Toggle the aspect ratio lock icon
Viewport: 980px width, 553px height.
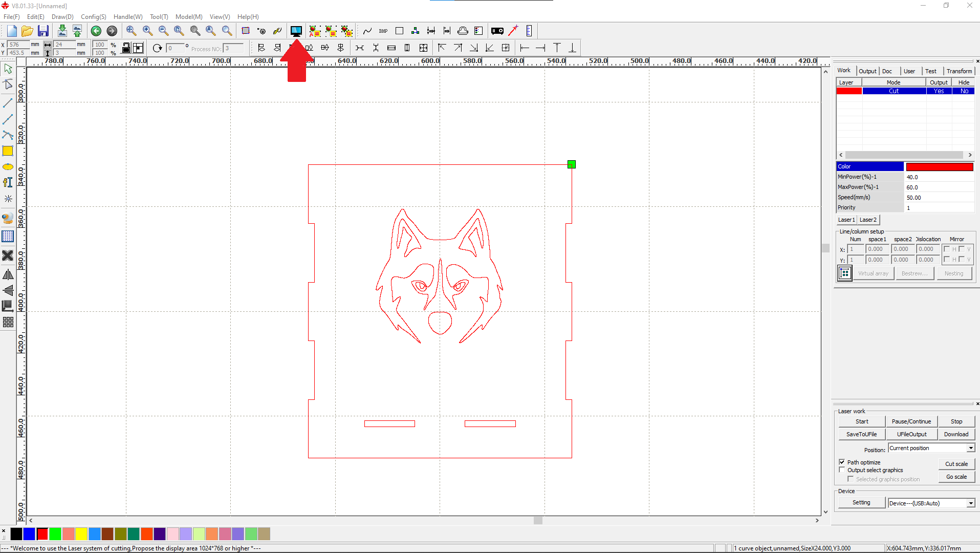click(x=126, y=48)
